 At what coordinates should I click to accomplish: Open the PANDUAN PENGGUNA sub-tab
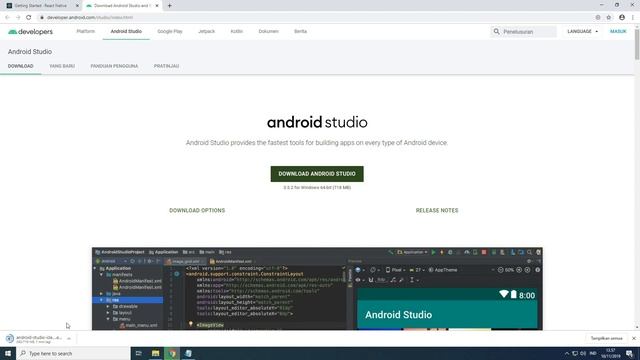point(114,66)
